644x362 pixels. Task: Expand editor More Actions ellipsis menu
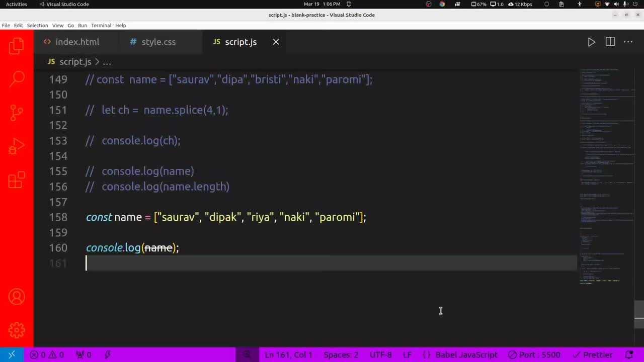click(628, 42)
